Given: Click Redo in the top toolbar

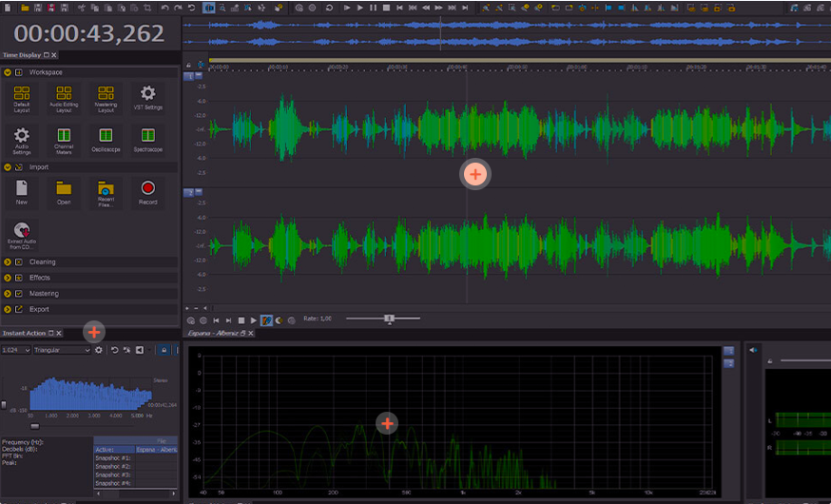Looking at the screenshot, I should 178,8.
